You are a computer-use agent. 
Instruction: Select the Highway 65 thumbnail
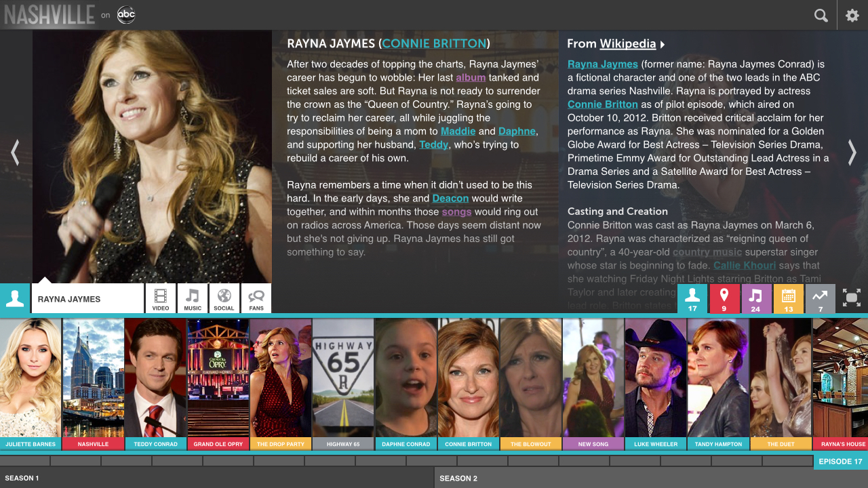pos(343,384)
